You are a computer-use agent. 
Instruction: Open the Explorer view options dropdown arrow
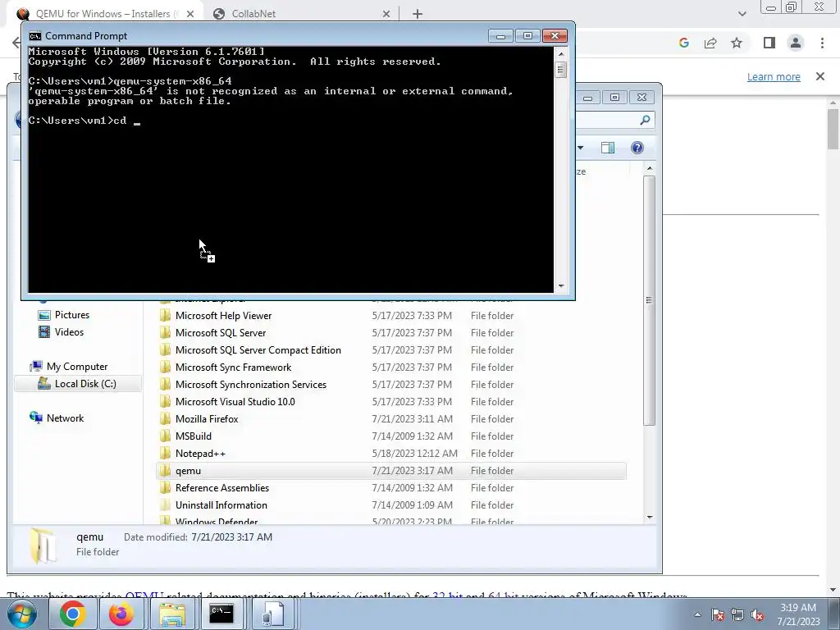point(580,148)
